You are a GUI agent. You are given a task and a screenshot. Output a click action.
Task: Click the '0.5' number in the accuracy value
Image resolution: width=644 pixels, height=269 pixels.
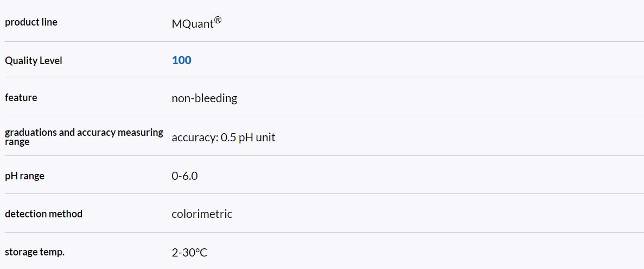pos(228,137)
